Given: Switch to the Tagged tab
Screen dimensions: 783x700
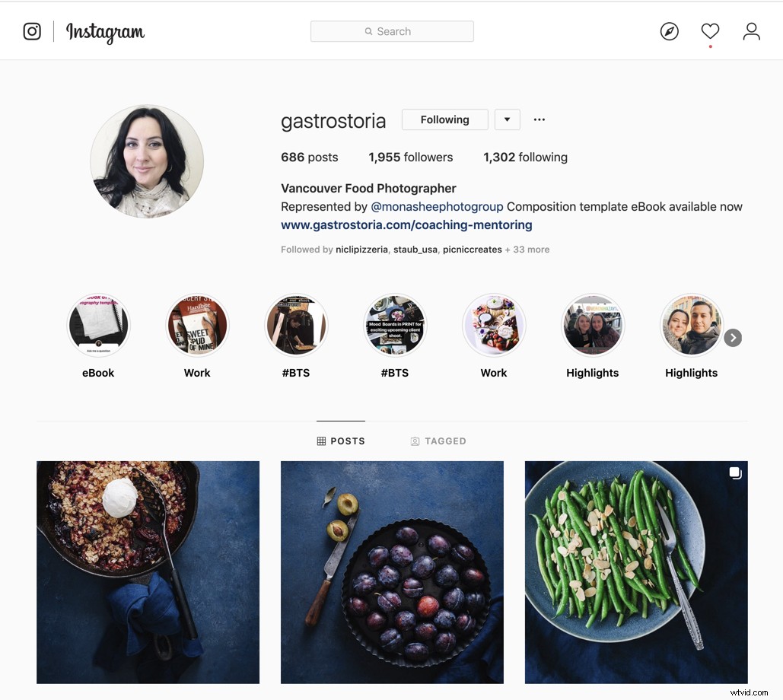Looking at the screenshot, I should 438,441.
